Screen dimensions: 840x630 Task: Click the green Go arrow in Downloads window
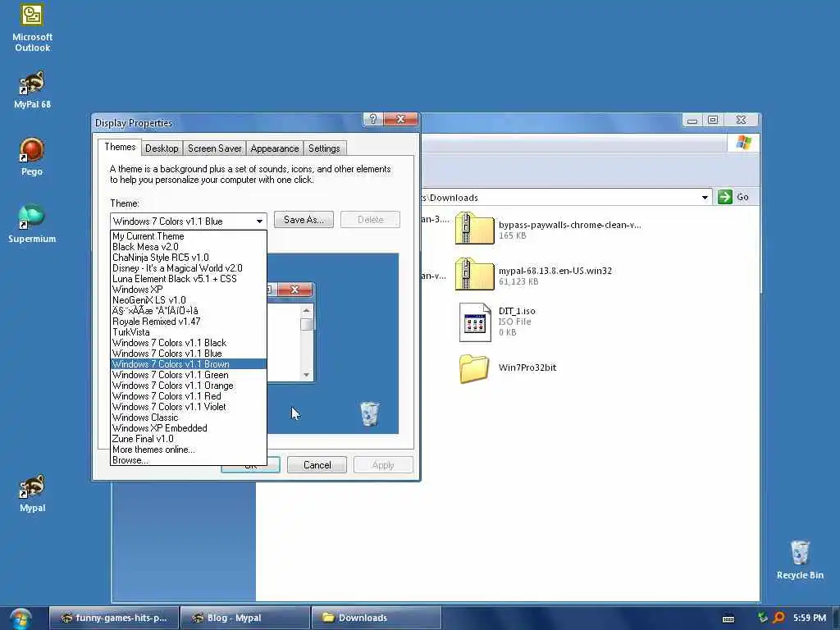725,197
